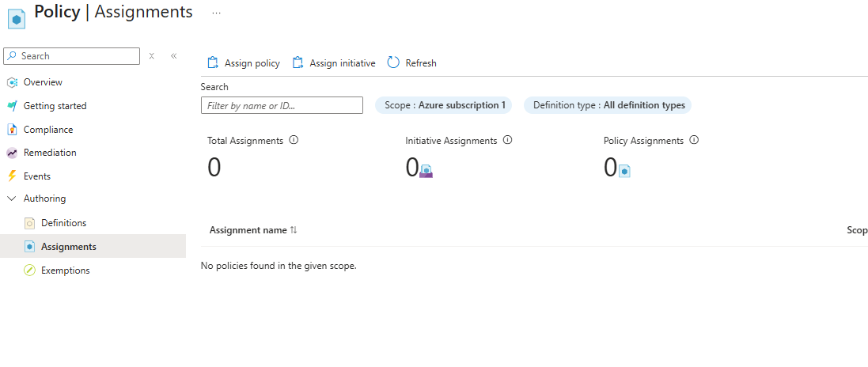Click the Compliance icon in sidebar
868x367 pixels.
tap(12, 130)
